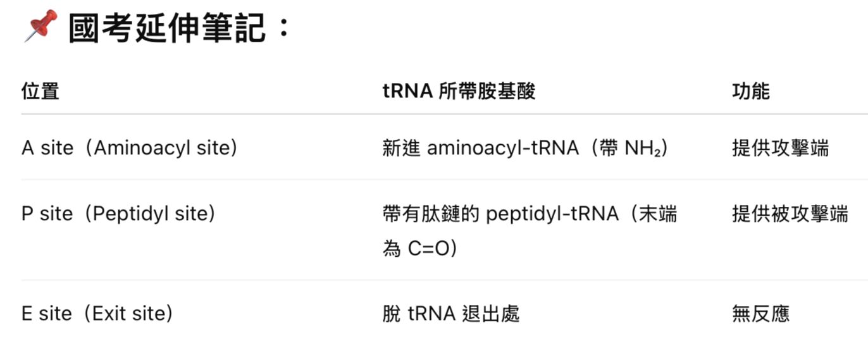Click the red pushpin icon

tap(40, 25)
